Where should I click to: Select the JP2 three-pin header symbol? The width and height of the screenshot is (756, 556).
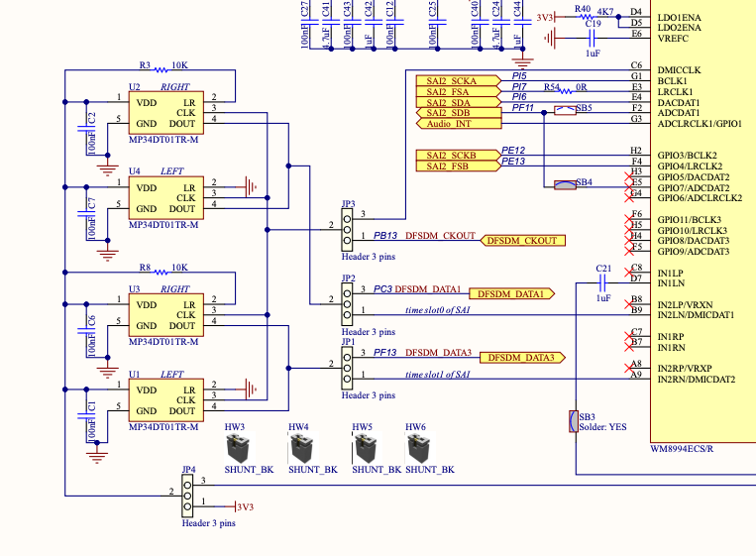tap(347, 304)
